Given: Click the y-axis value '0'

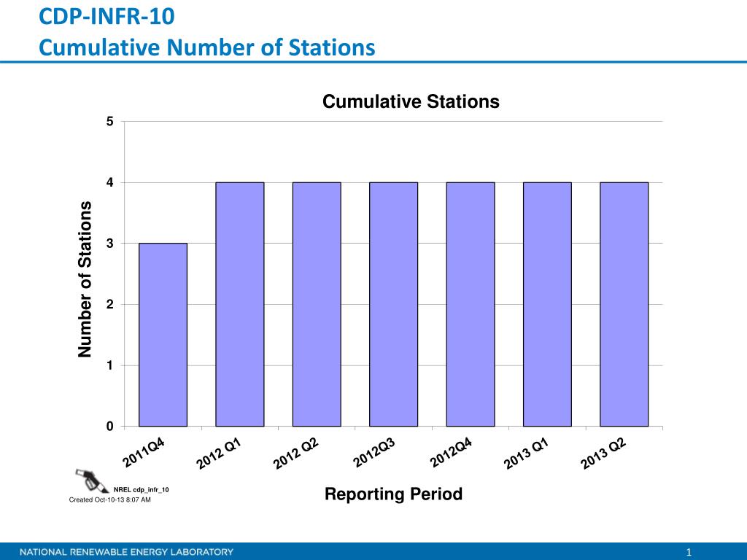Looking at the screenshot, I should [x=110, y=426].
